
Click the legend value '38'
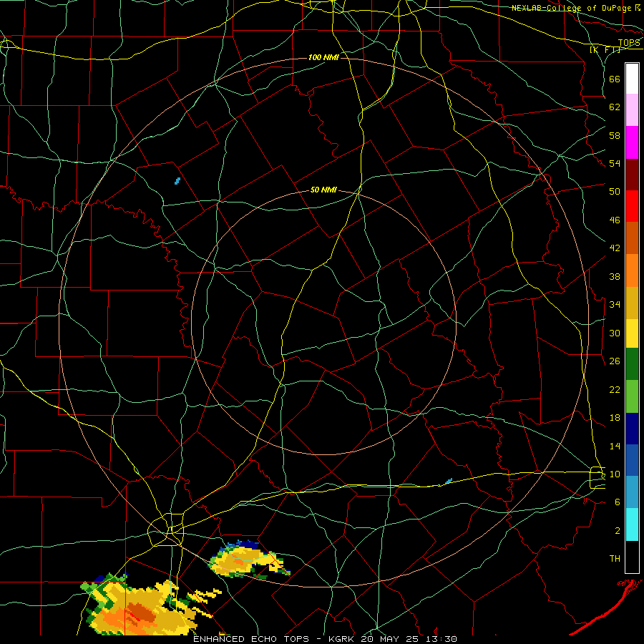coord(615,276)
